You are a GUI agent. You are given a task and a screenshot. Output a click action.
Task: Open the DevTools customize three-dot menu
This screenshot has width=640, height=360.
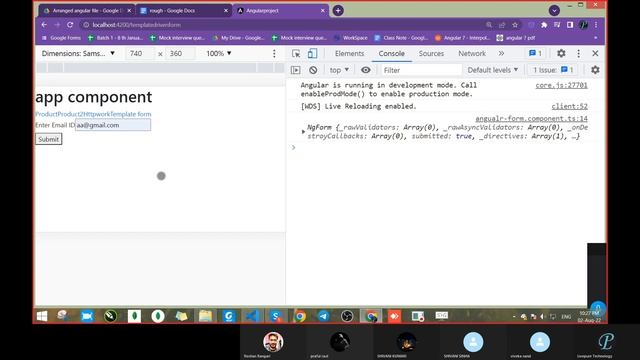point(578,53)
